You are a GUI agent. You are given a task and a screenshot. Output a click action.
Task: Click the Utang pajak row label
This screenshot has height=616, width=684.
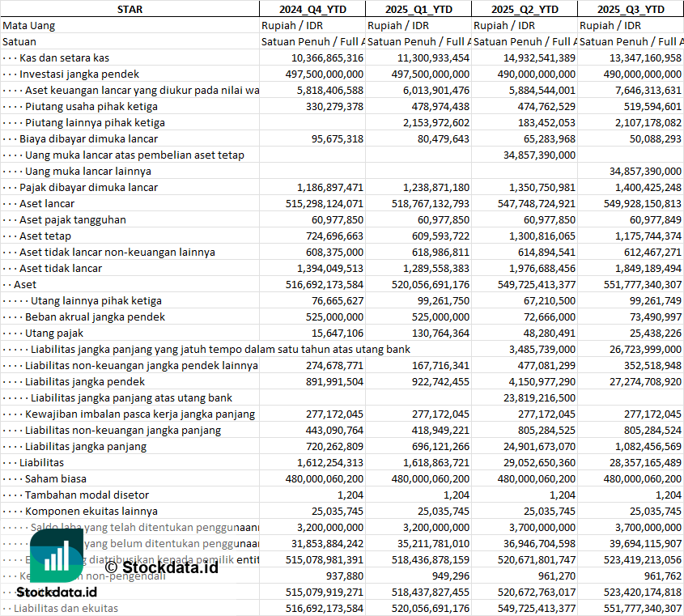(54, 333)
